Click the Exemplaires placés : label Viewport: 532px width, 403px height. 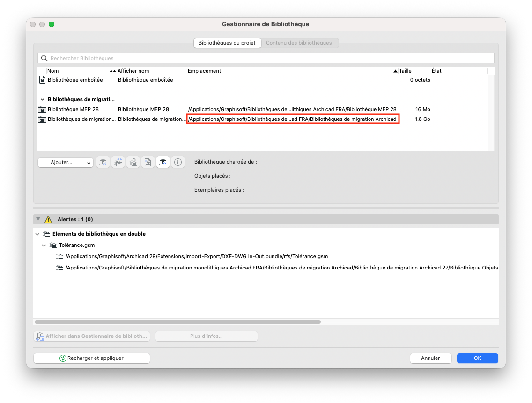click(219, 190)
